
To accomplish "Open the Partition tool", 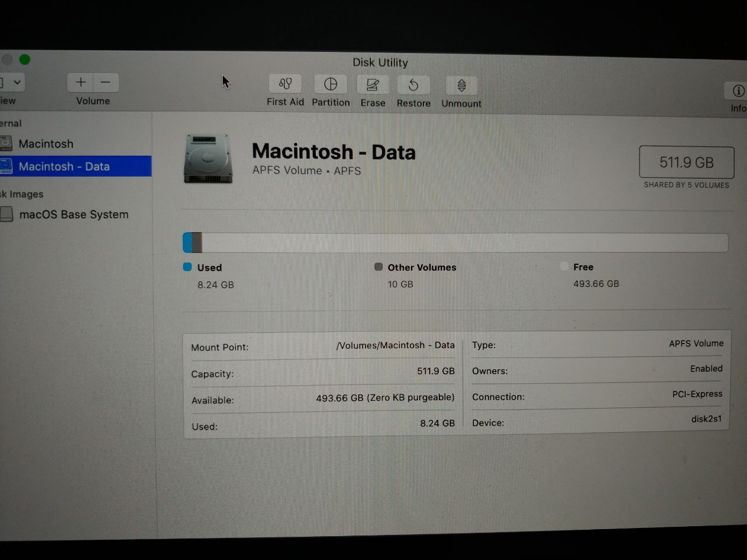I will click(x=331, y=85).
